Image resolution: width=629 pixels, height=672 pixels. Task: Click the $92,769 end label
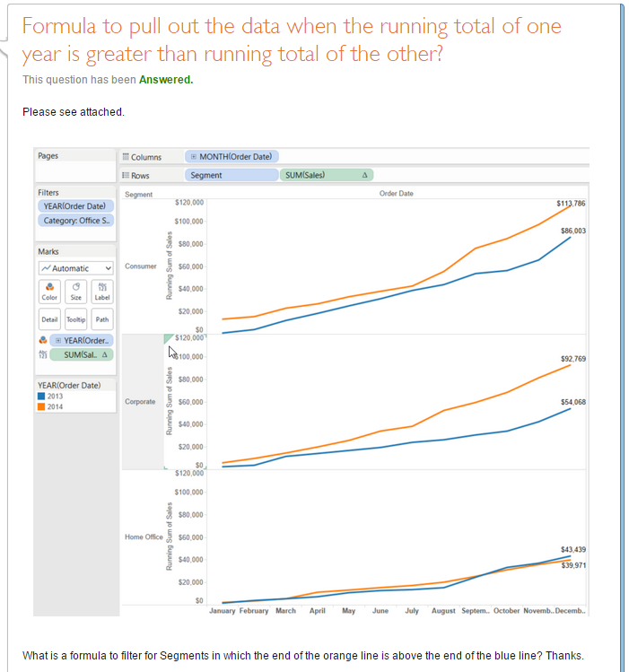[573, 359]
